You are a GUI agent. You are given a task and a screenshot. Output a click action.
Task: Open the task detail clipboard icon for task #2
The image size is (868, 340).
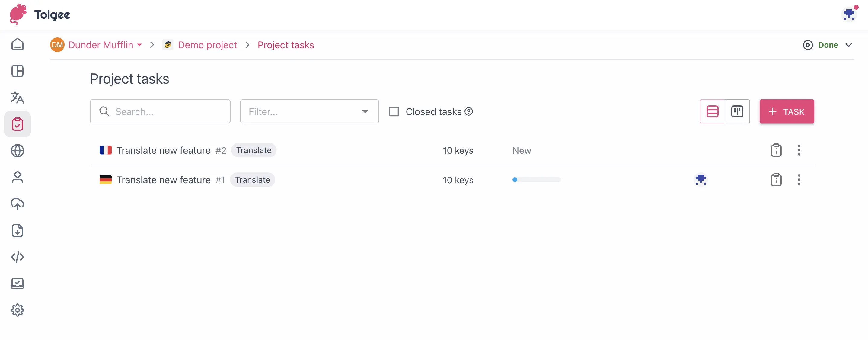776,150
